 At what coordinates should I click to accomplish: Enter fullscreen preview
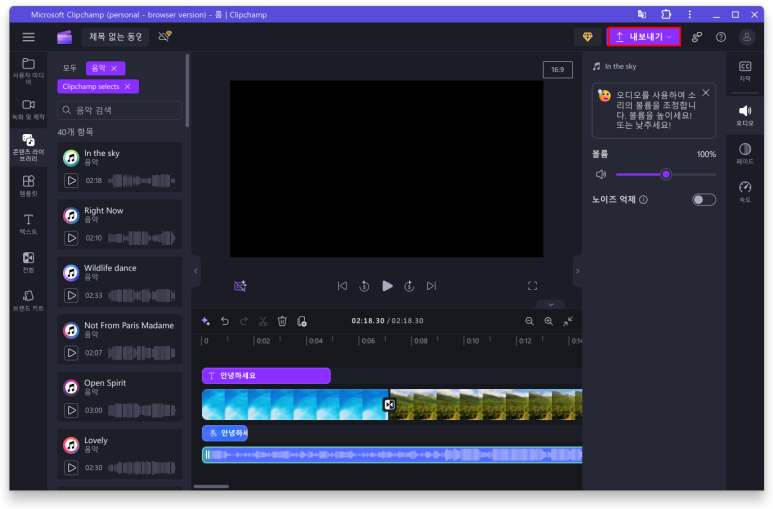click(x=532, y=286)
